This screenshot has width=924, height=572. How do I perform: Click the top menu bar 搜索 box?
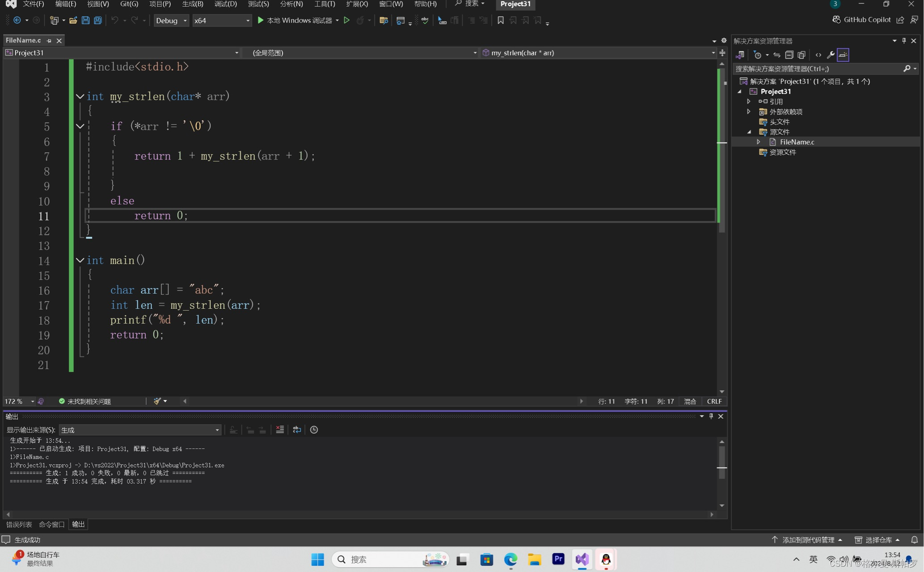(x=469, y=4)
